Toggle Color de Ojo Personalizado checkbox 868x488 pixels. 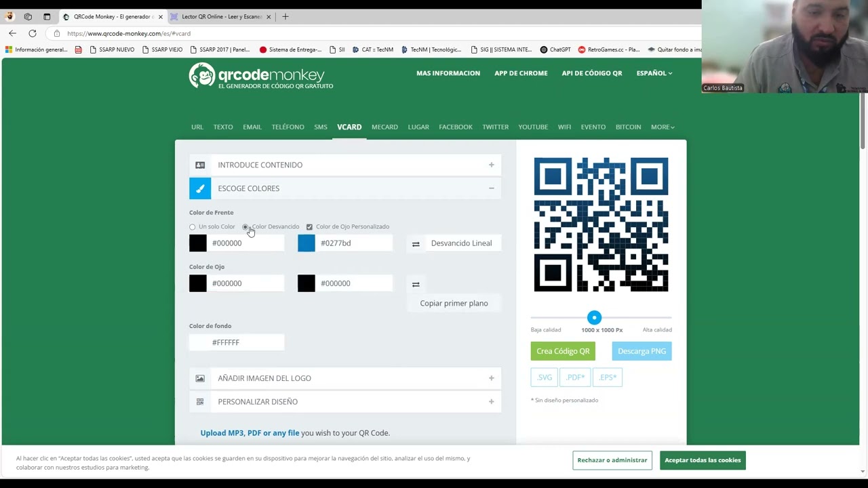[x=309, y=227]
